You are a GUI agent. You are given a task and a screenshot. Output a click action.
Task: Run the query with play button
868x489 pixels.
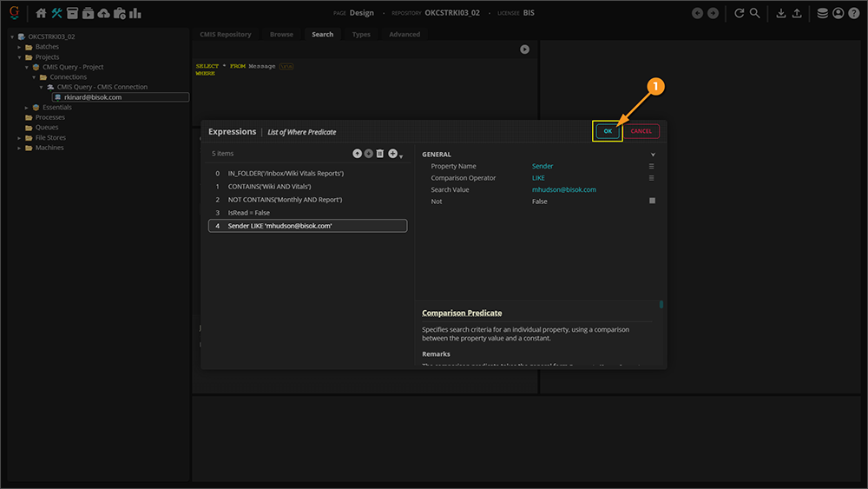(x=524, y=50)
